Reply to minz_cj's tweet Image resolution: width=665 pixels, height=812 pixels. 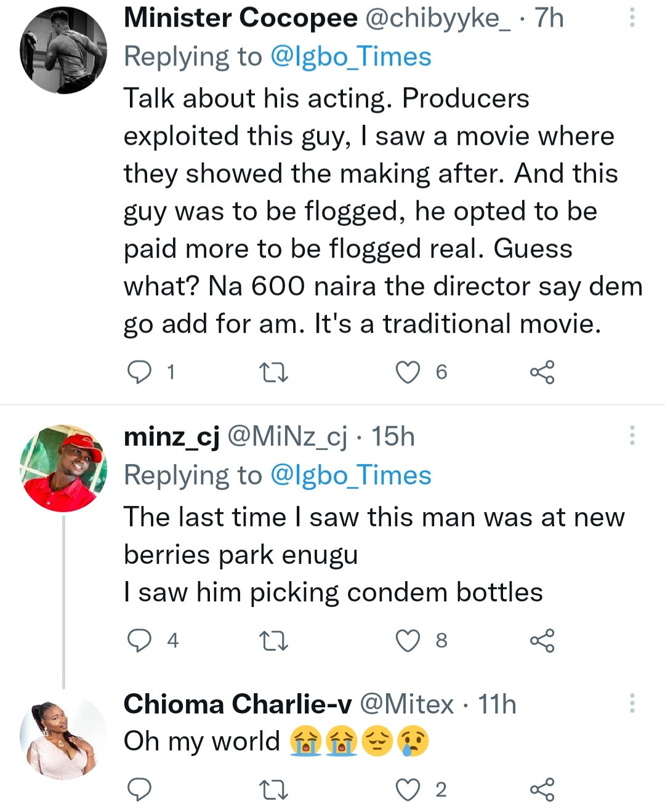click(x=139, y=641)
